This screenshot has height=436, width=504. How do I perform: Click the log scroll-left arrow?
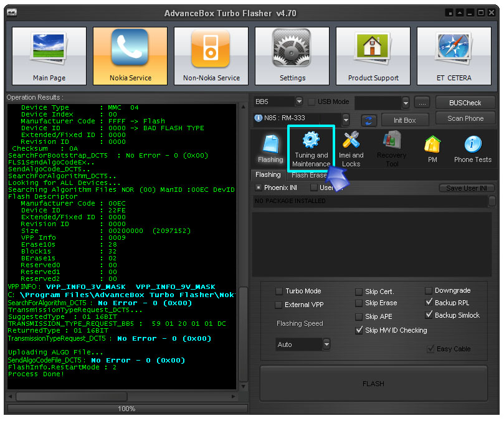(x=11, y=397)
